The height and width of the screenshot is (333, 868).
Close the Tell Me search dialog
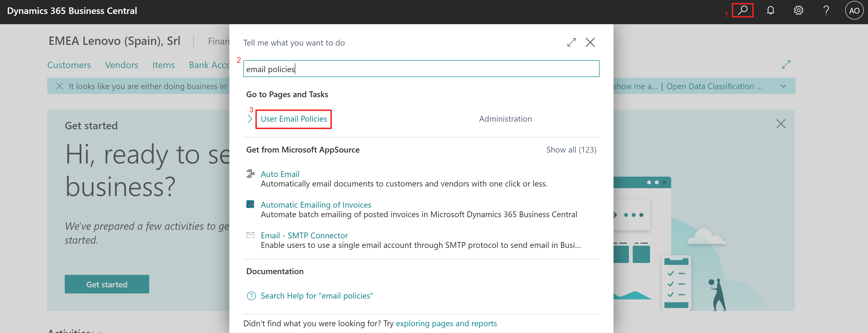(590, 42)
